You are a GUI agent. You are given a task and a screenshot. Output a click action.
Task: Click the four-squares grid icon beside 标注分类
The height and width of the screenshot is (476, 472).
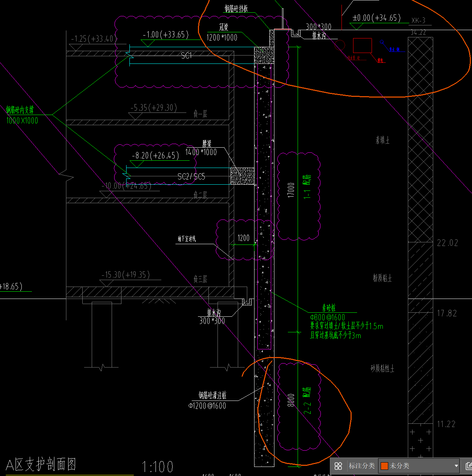(338, 466)
